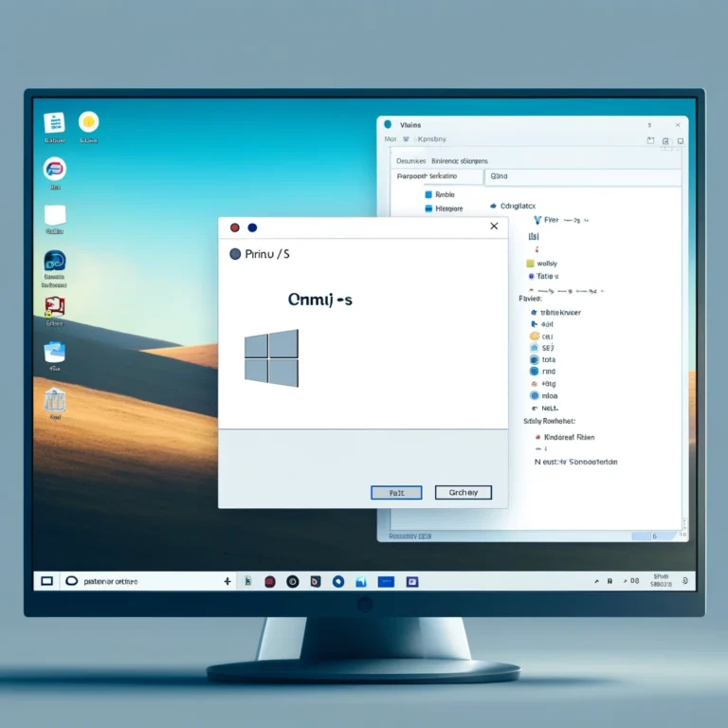The width and height of the screenshot is (728, 728).
Task: Expand the 'Kindoreaf Rtien' item
Action: tap(537, 438)
